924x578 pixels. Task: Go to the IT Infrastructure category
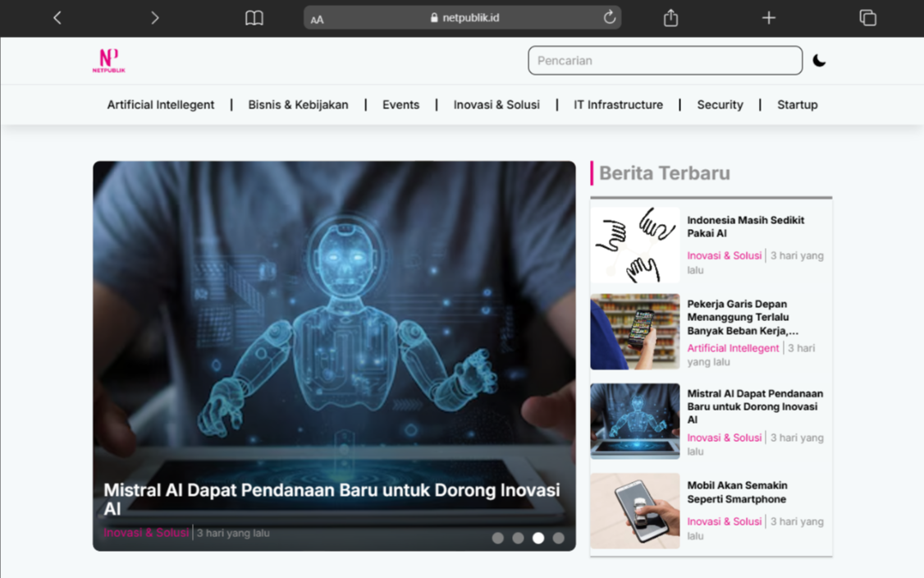coord(618,105)
